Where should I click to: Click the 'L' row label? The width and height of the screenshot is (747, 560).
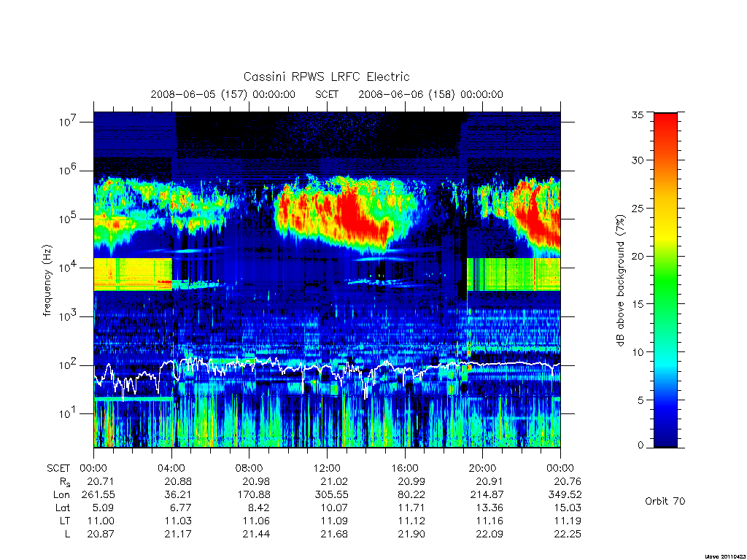[67, 534]
